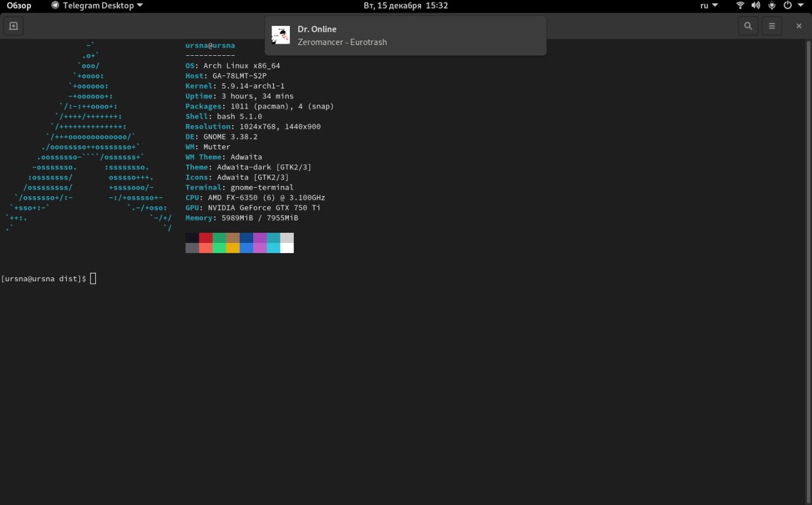
Task: Click the WM Theme: Adwaita line
Action: pyautogui.click(x=223, y=157)
